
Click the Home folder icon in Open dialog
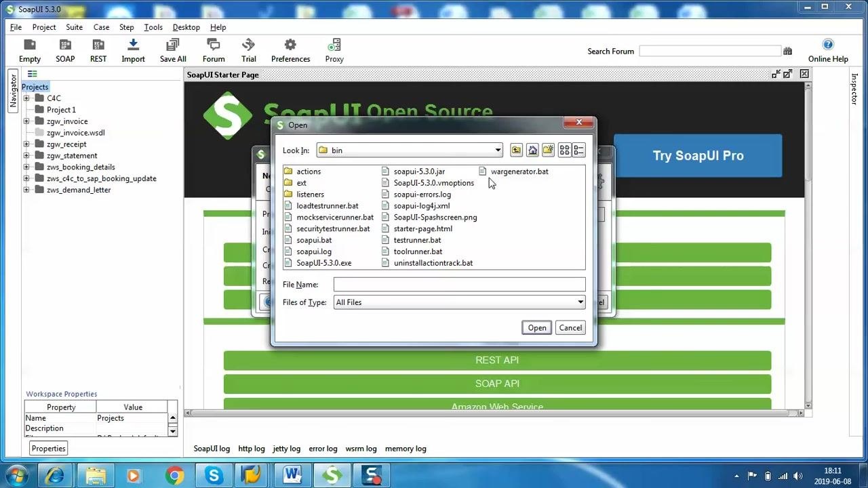click(x=532, y=150)
